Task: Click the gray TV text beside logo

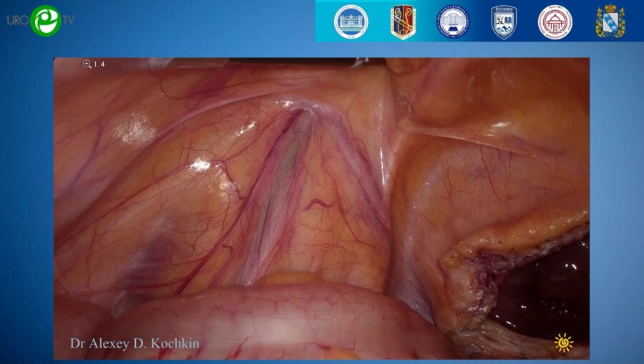Action: (x=67, y=20)
